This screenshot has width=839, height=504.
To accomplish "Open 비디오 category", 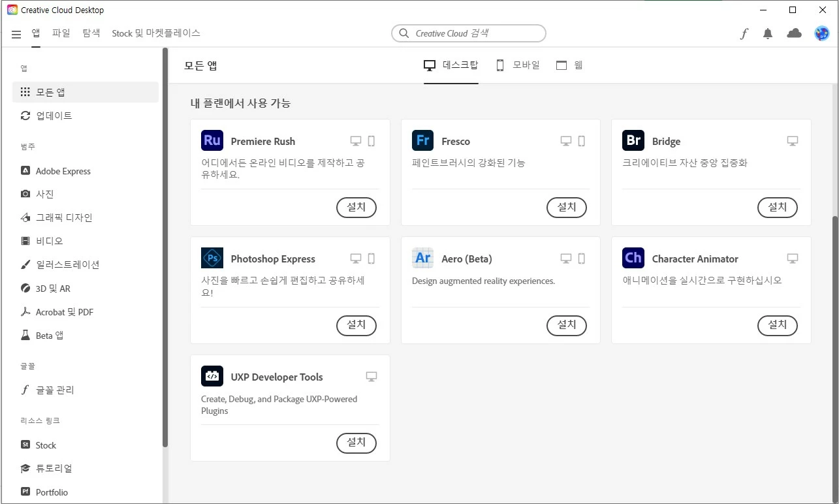I will click(86, 241).
